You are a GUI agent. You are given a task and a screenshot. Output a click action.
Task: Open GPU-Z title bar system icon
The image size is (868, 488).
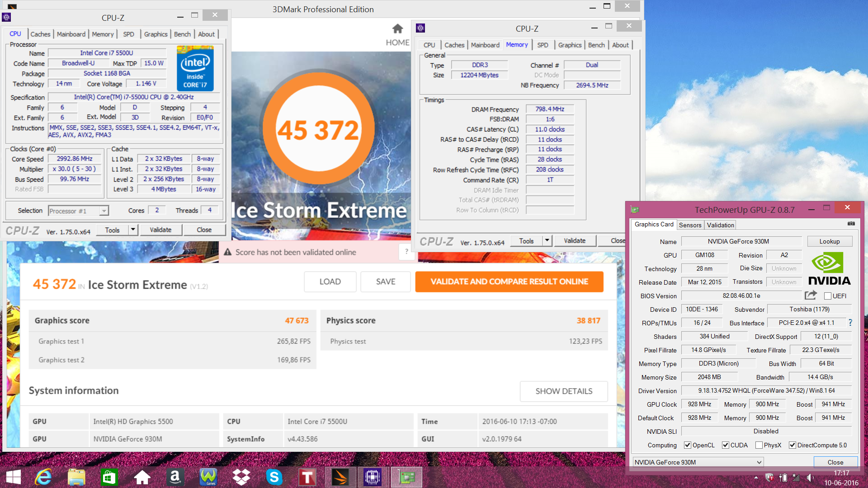point(635,210)
